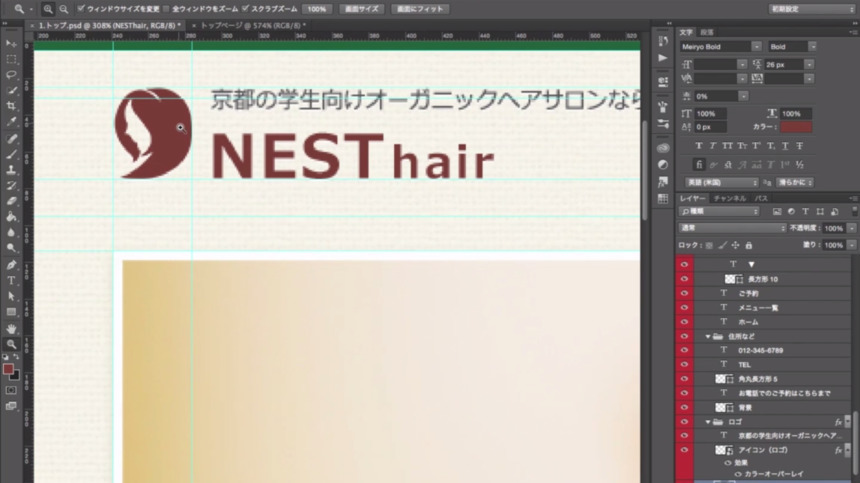Screen dimensions: 860x483
Task: Hide the 角丸長方形 5 layer
Action: (684, 379)
